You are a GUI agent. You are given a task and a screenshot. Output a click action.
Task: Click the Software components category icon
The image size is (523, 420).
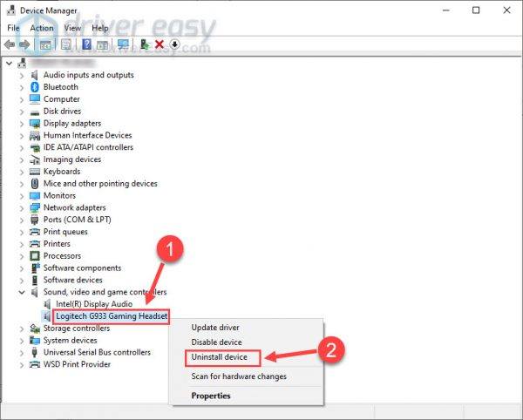(35, 268)
